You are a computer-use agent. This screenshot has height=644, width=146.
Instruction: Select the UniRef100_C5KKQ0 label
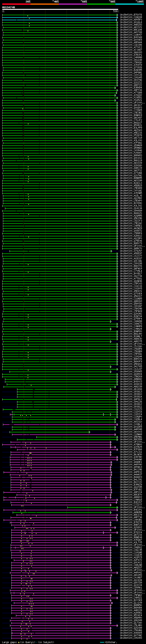pos(131,63)
